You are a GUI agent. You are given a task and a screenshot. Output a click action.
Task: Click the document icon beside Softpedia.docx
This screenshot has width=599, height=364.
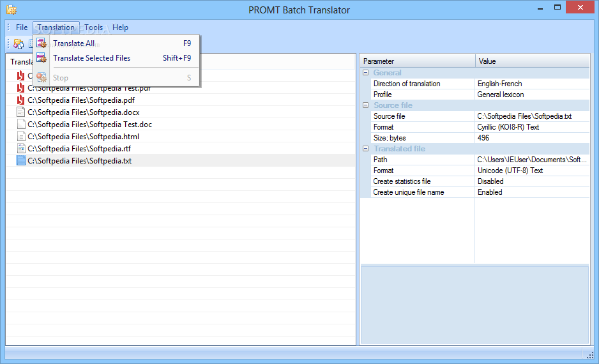[21, 112]
